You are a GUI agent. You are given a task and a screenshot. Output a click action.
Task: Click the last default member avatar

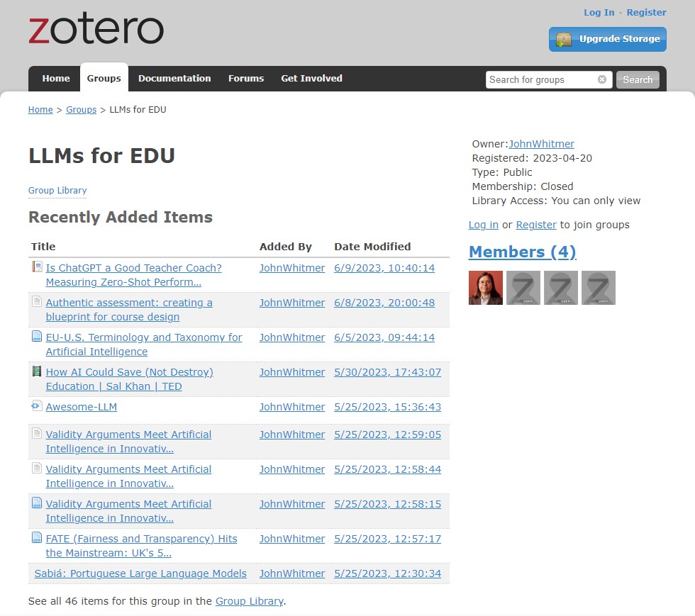tap(598, 288)
